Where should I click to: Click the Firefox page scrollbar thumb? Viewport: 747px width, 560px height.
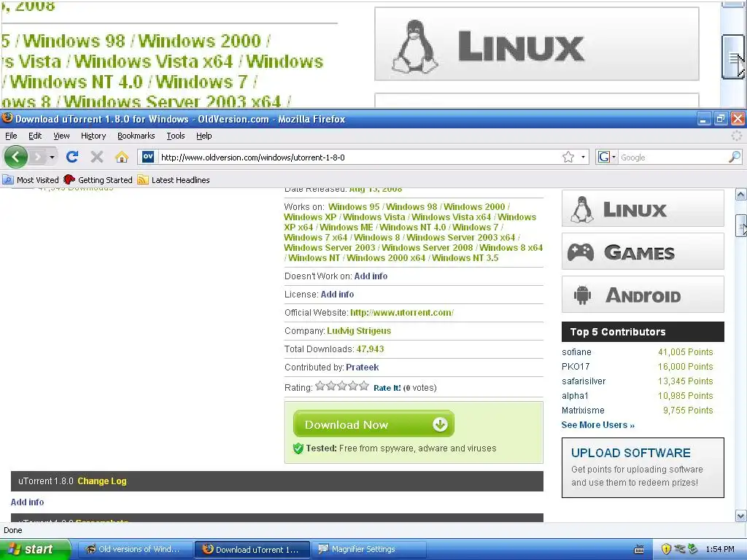point(741,225)
